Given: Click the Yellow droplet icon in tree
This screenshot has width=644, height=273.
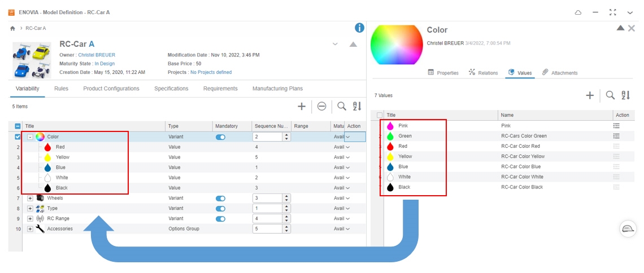Looking at the screenshot, I should pyautogui.click(x=47, y=157).
